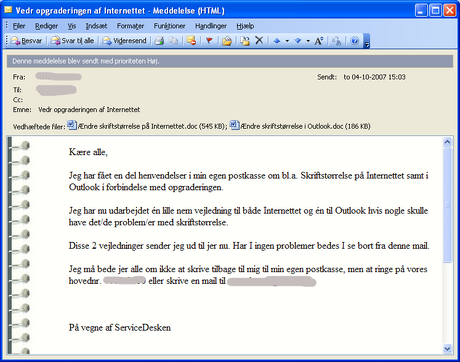Image resolution: width=460 pixels, height=362 pixels.
Task: Delete message with X icon
Action: tap(259, 41)
